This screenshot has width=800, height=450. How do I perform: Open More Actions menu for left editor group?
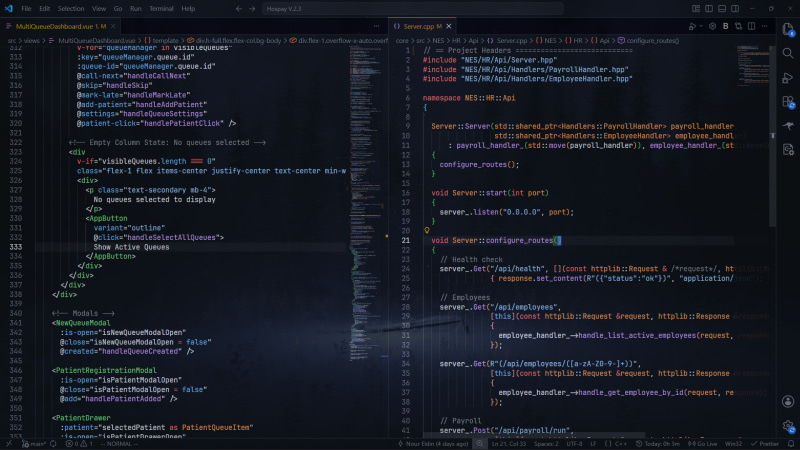pyautogui.click(x=376, y=27)
